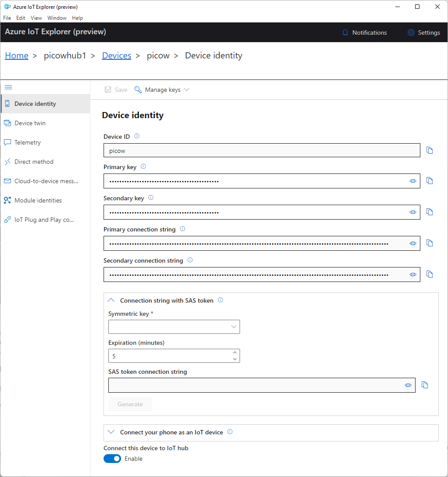This screenshot has height=477, width=448.
Task: Click the Save disk icon
Action: pos(108,90)
